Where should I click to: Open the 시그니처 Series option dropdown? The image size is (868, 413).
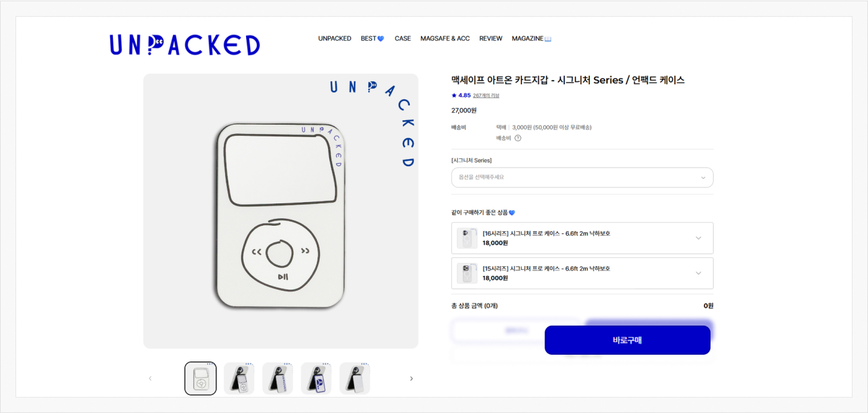coord(582,177)
